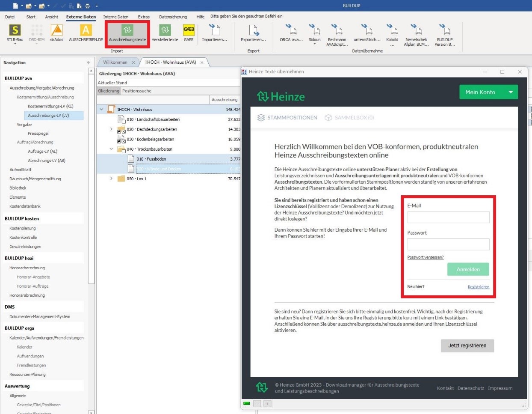Open the Datensicherung ribbon tab
The width and height of the screenshot is (532, 414).
click(173, 17)
